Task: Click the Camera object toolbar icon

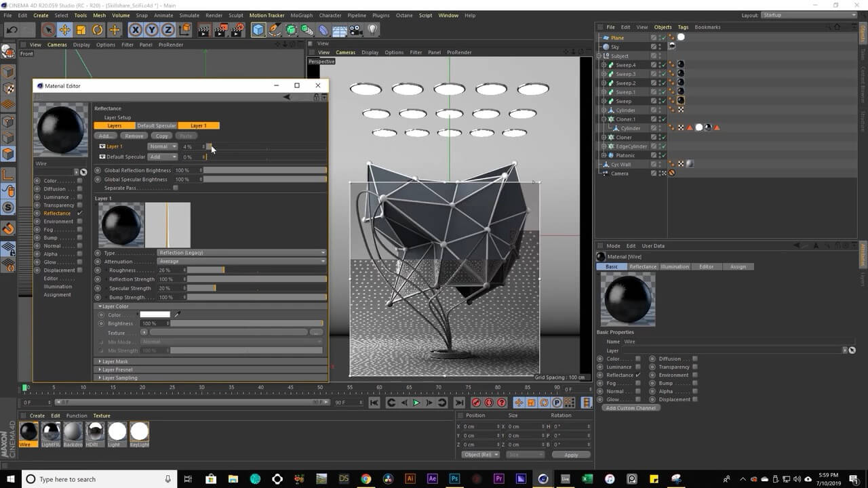Action: tap(355, 30)
